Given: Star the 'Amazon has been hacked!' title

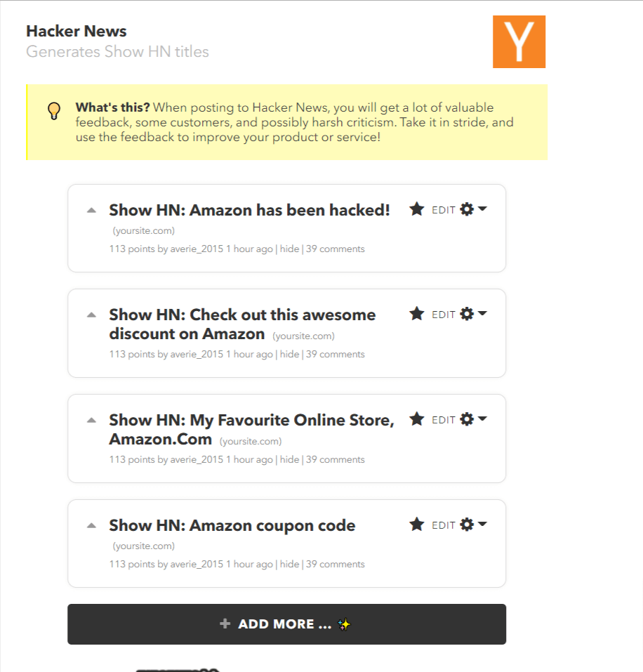Looking at the screenshot, I should pos(416,209).
